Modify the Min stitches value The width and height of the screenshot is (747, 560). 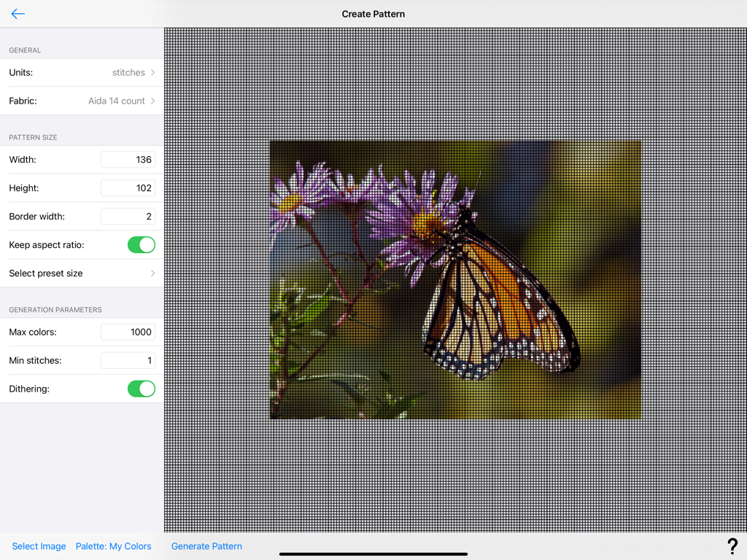pos(128,360)
